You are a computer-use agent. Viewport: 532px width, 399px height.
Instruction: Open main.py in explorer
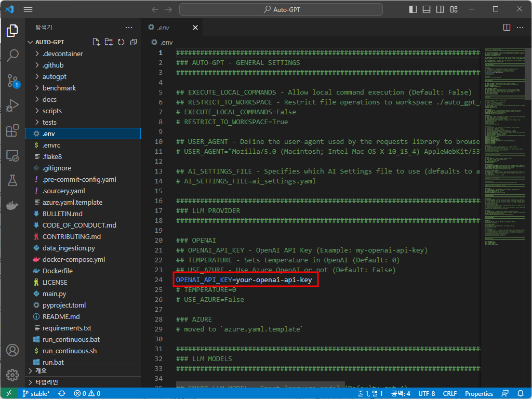pos(83,294)
